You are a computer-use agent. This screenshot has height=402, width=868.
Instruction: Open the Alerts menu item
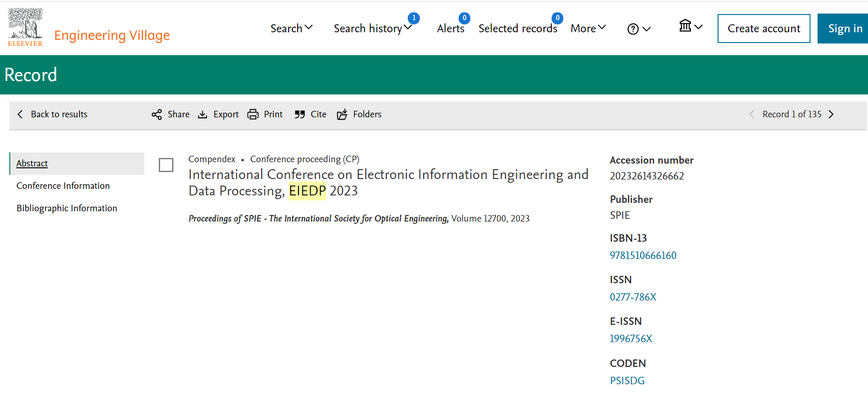(451, 29)
